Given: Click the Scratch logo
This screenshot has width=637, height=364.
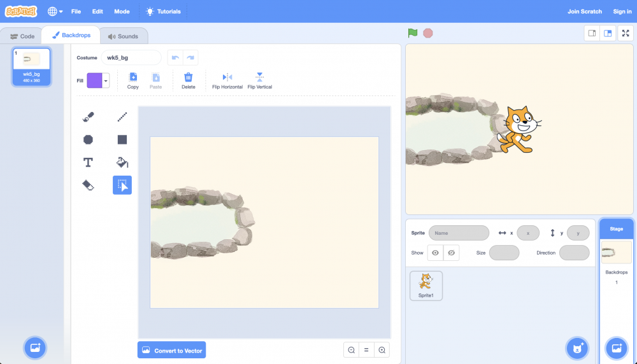Looking at the screenshot, I should point(21,11).
